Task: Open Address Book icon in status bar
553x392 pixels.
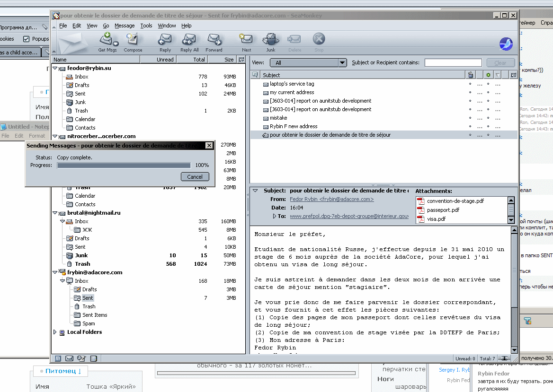Action: [x=93, y=358]
